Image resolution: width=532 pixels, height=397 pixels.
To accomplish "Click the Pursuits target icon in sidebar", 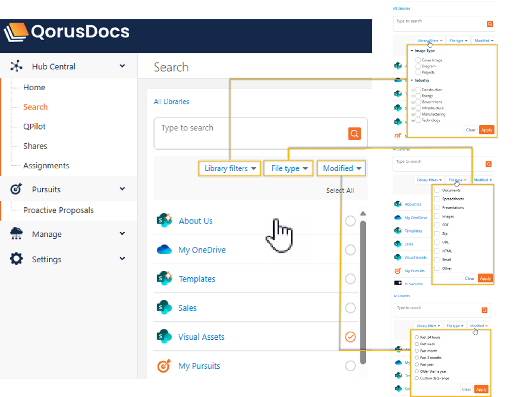I will point(17,189).
